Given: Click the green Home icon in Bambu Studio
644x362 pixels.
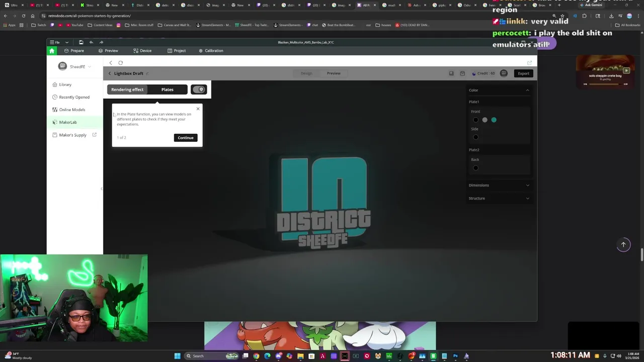Looking at the screenshot, I should coord(51,51).
